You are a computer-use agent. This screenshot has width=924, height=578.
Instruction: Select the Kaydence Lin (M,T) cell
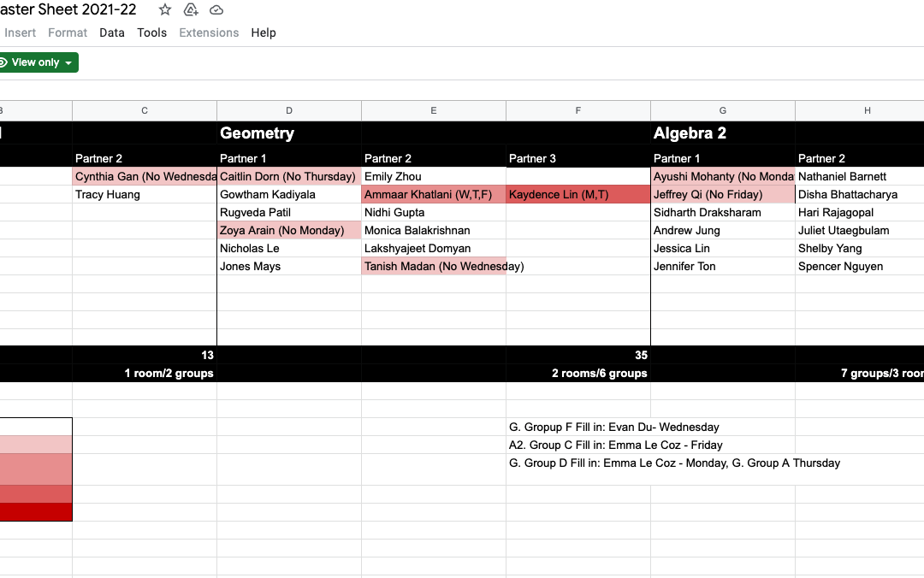[x=577, y=195]
